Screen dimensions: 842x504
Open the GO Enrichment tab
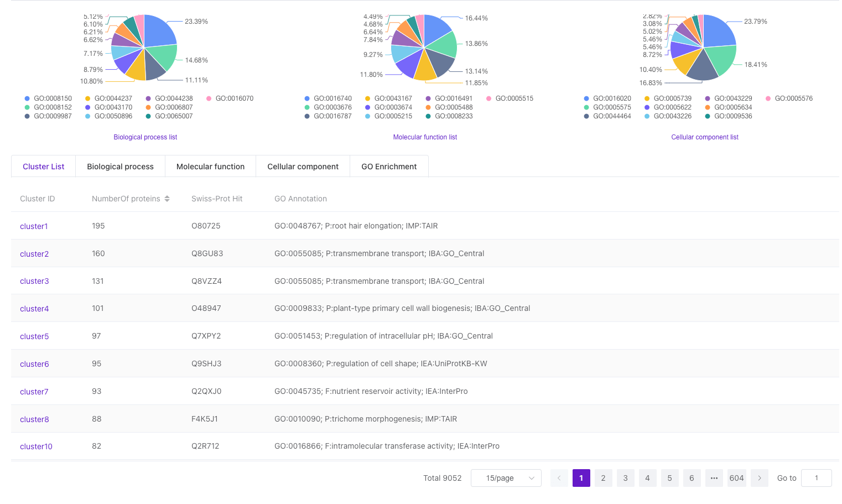pyautogui.click(x=389, y=167)
